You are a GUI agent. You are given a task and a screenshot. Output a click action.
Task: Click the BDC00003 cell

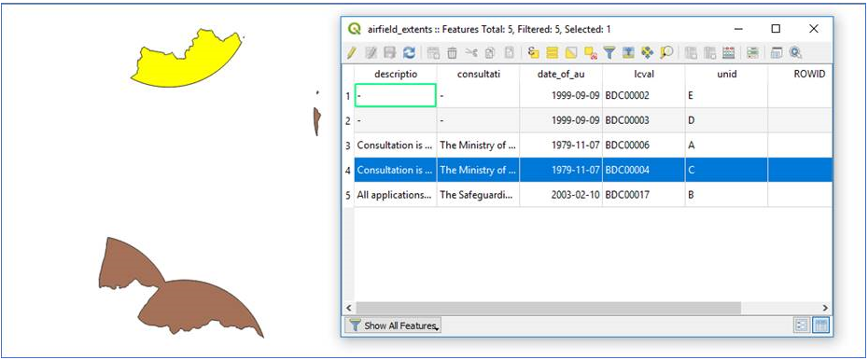643,120
